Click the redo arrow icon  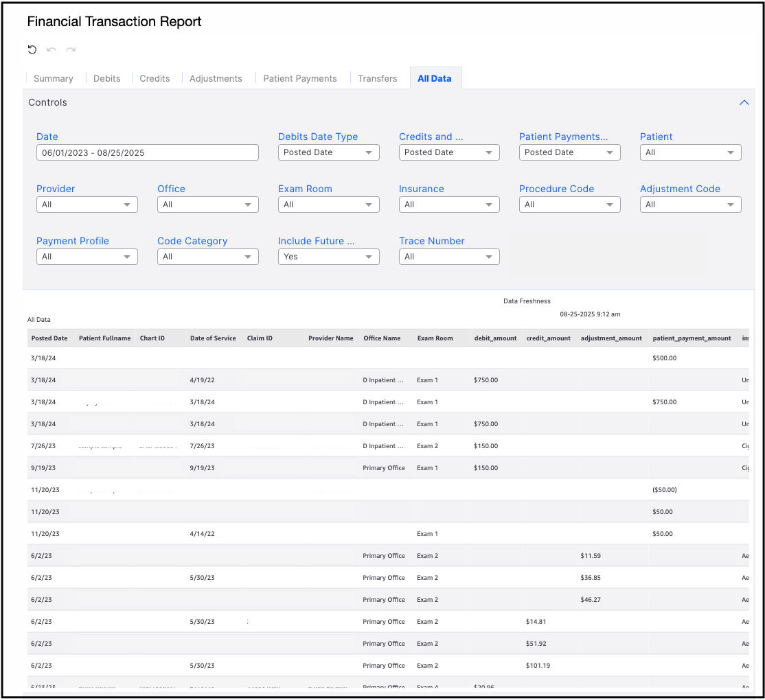[x=71, y=49]
